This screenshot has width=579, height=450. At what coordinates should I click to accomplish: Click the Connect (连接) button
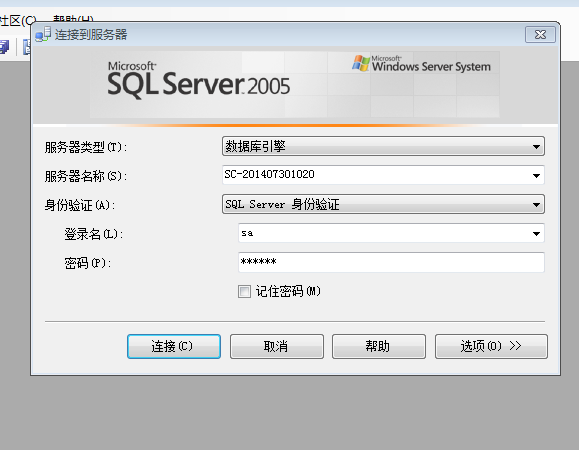(x=174, y=346)
